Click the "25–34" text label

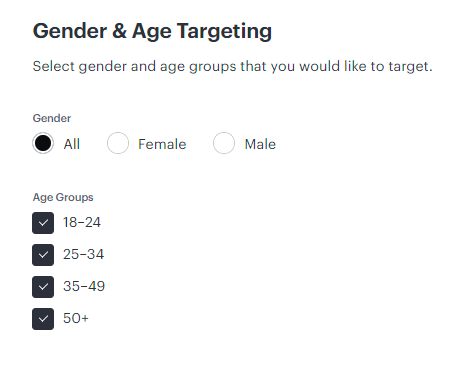[83, 254]
